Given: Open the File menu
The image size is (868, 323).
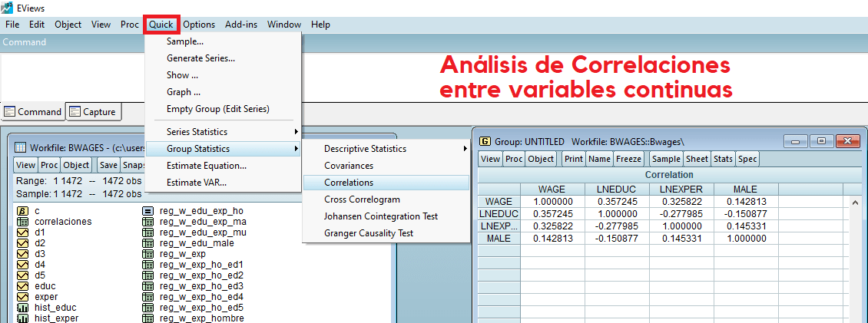Looking at the screenshot, I should (12, 25).
